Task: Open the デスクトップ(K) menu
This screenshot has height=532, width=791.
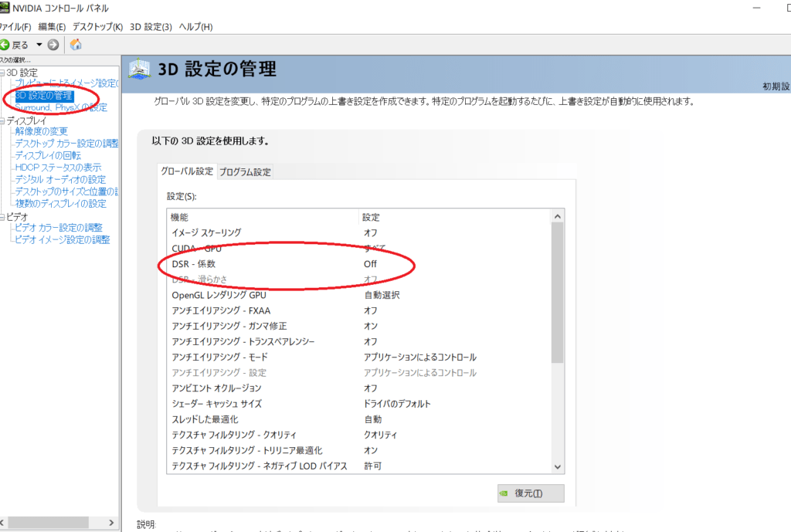Action: click(97, 27)
